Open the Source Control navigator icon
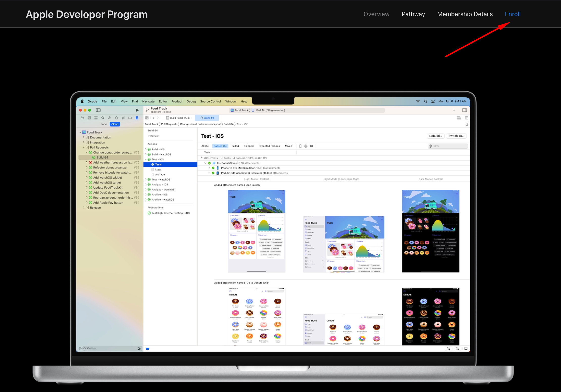Viewport: 561px width, 392px height. (89, 118)
